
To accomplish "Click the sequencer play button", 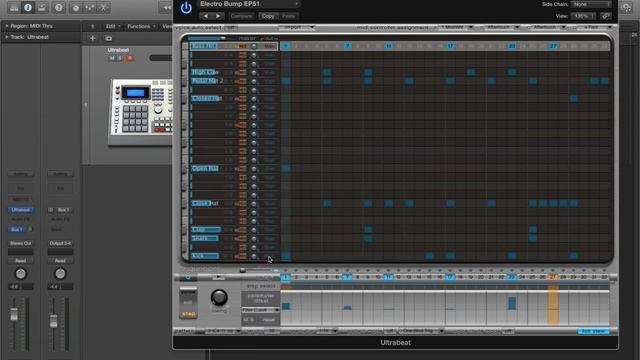I will (x=218, y=278).
